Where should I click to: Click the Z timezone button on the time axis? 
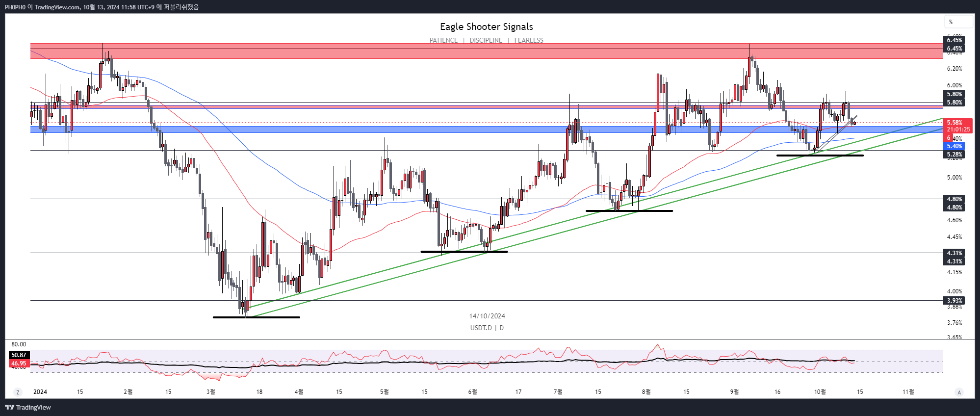(x=18, y=392)
